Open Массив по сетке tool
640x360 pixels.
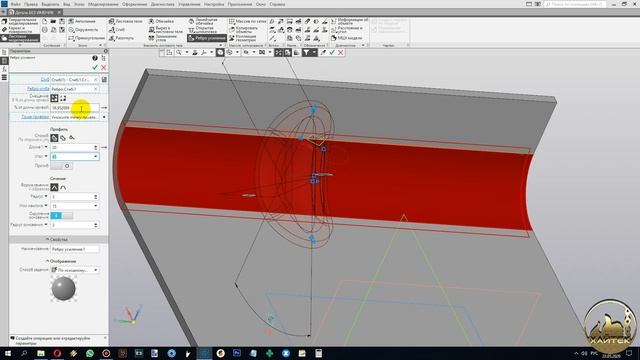click(x=247, y=21)
